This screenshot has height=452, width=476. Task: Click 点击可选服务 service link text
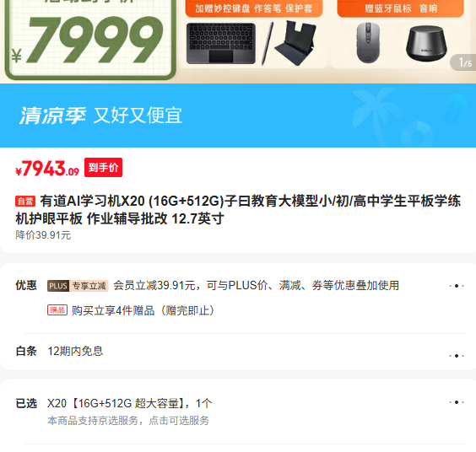tap(179, 421)
